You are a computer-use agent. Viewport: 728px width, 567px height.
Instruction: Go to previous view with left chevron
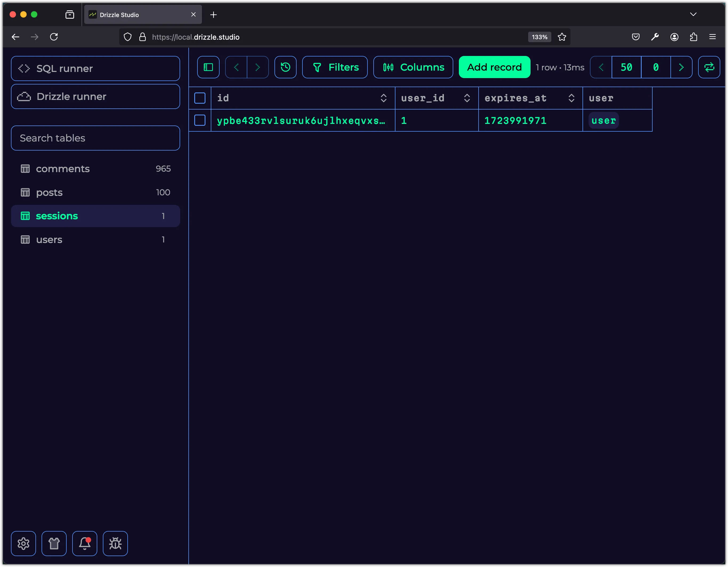[236, 67]
